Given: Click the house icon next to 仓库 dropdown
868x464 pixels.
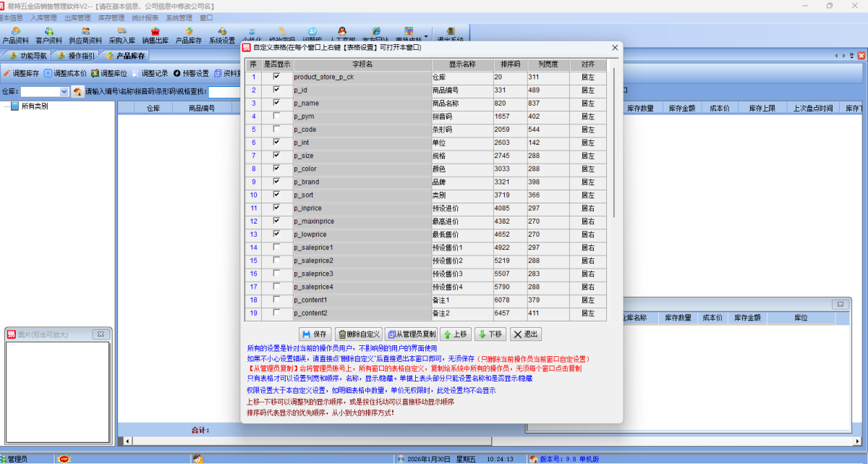Looking at the screenshot, I should pyautogui.click(x=77, y=92).
